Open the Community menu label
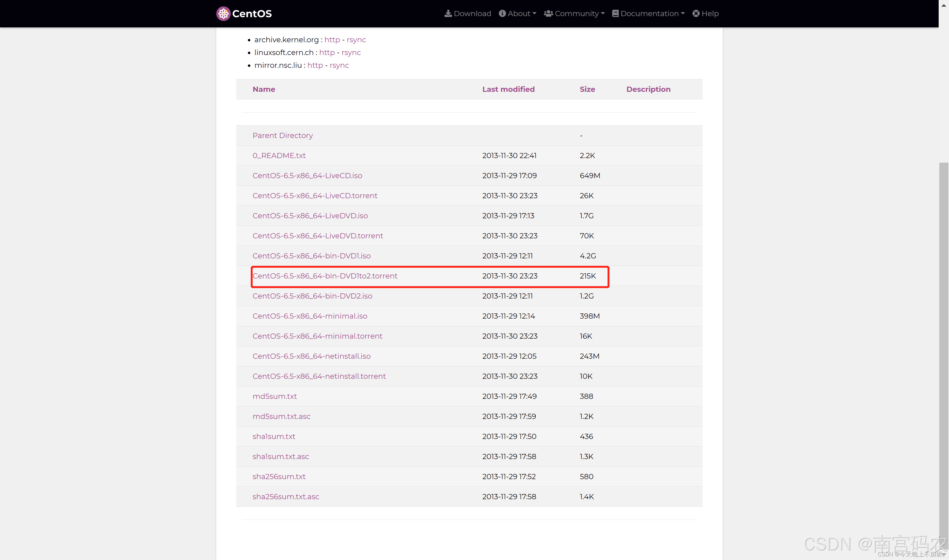 [x=577, y=14]
